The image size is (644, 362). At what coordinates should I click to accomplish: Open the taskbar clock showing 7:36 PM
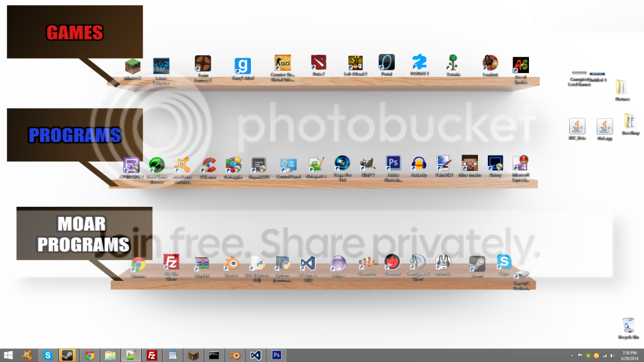click(x=629, y=356)
